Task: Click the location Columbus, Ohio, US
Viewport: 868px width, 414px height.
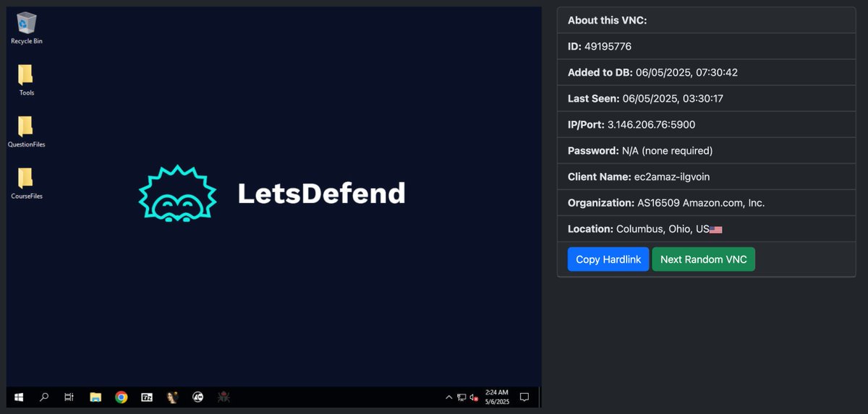Action: [663, 228]
